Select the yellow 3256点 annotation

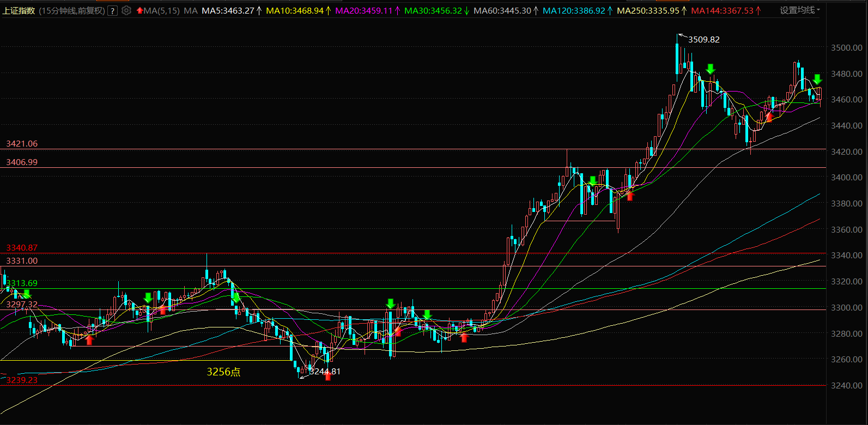click(223, 372)
